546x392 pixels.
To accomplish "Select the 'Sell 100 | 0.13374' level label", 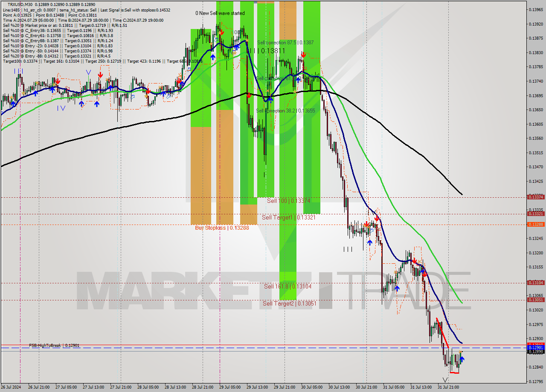I will [288, 201].
